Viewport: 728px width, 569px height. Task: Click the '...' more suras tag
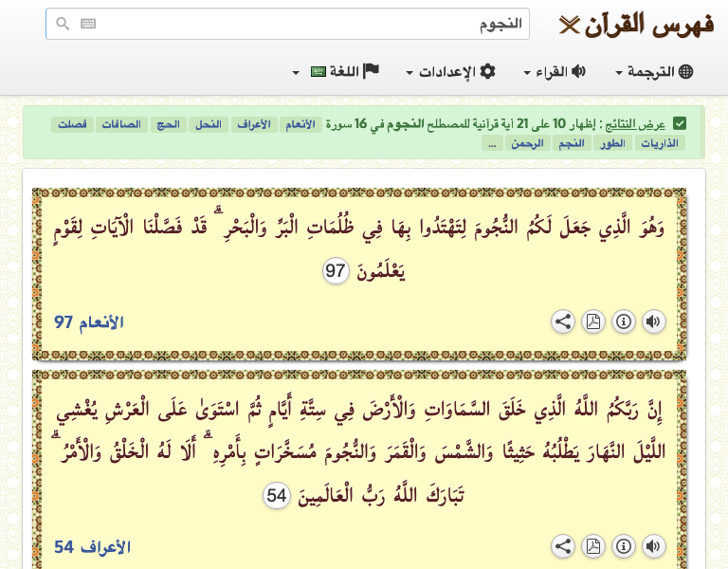tap(490, 143)
